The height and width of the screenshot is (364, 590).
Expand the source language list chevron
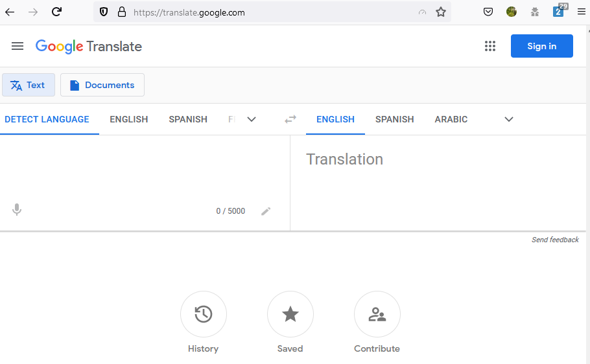click(252, 119)
